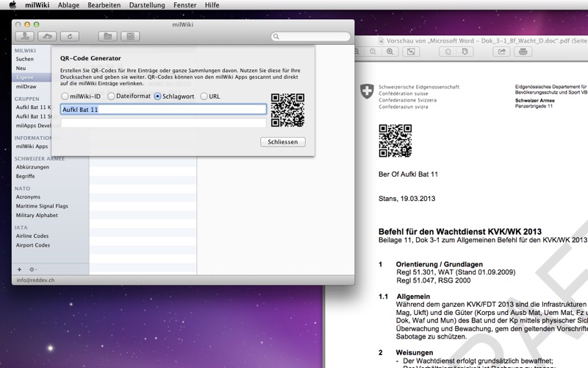Select the URL radio button

204,96
